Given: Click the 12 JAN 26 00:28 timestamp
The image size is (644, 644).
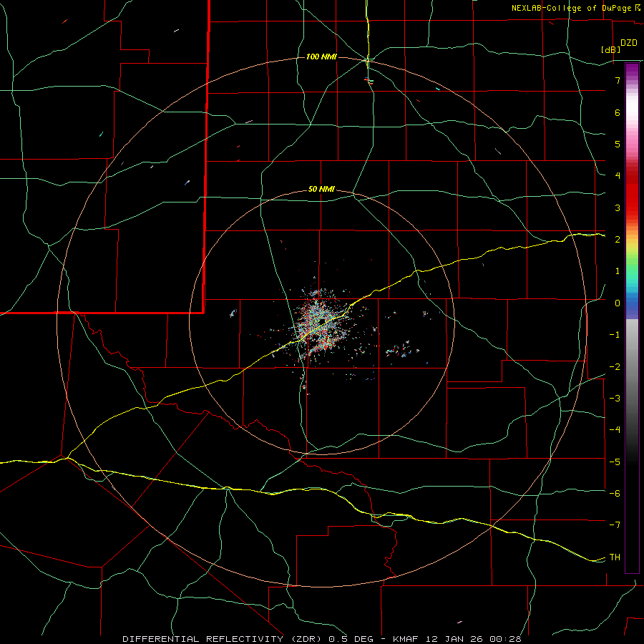Looking at the screenshot, I should click(472, 639).
